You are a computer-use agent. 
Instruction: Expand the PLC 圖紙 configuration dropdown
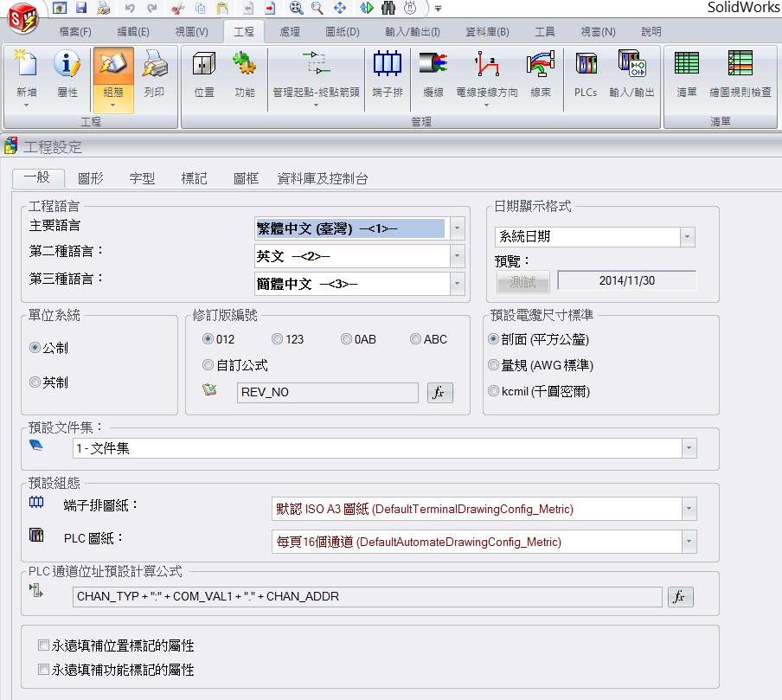pyautogui.click(x=689, y=542)
